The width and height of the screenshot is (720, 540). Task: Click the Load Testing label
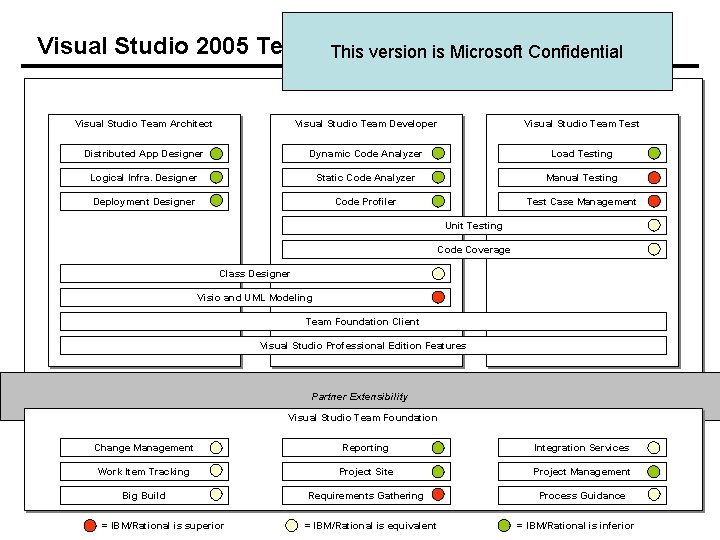(582, 154)
